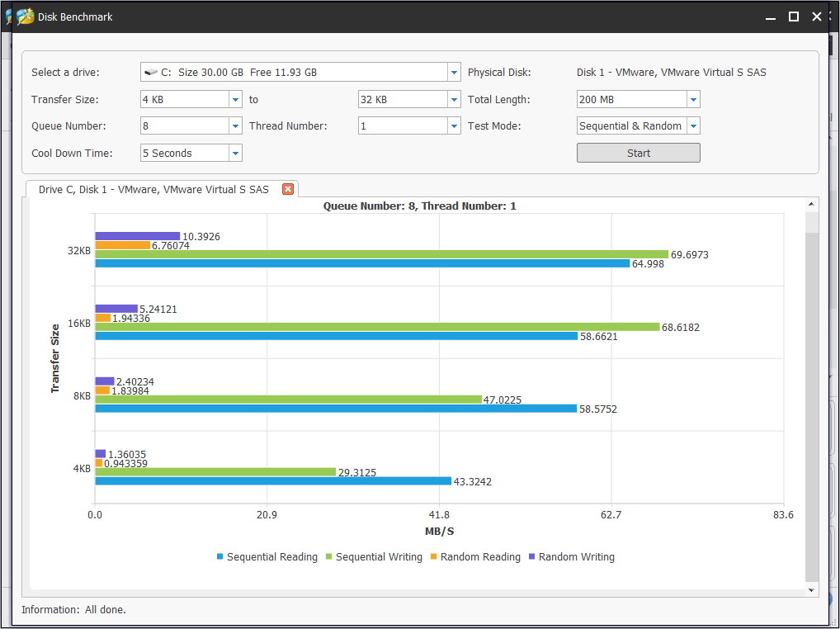This screenshot has height=629, width=840.
Task: Click the 8KB sequential writing bar 47.0225
Action: tap(288, 400)
